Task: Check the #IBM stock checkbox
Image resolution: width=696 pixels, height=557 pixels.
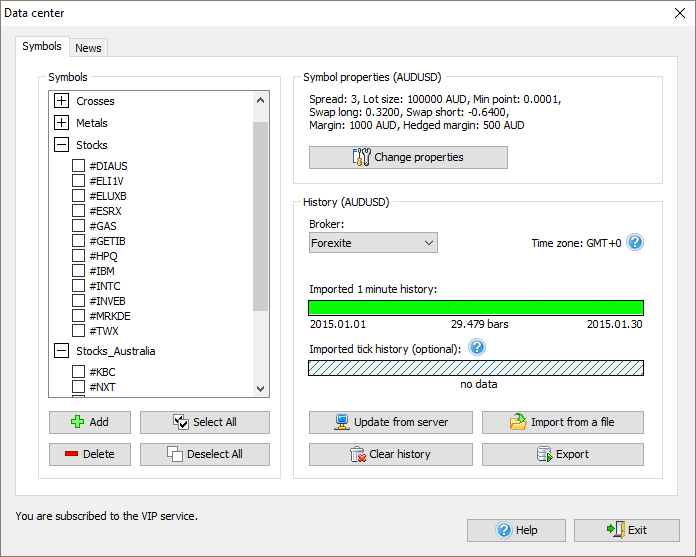Action: (78, 271)
